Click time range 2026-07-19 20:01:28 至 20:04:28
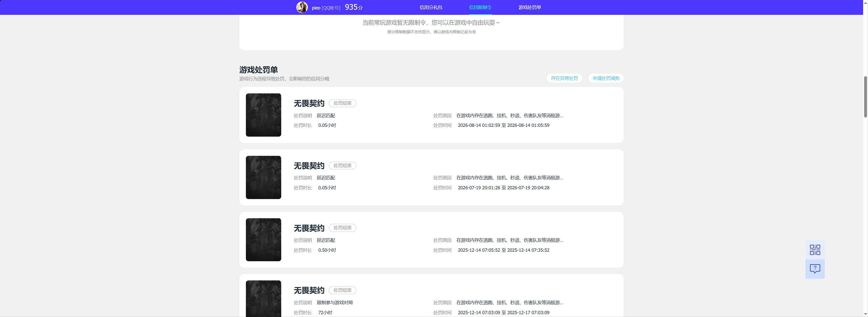This screenshot has height=317, width=868. (504, 188)
